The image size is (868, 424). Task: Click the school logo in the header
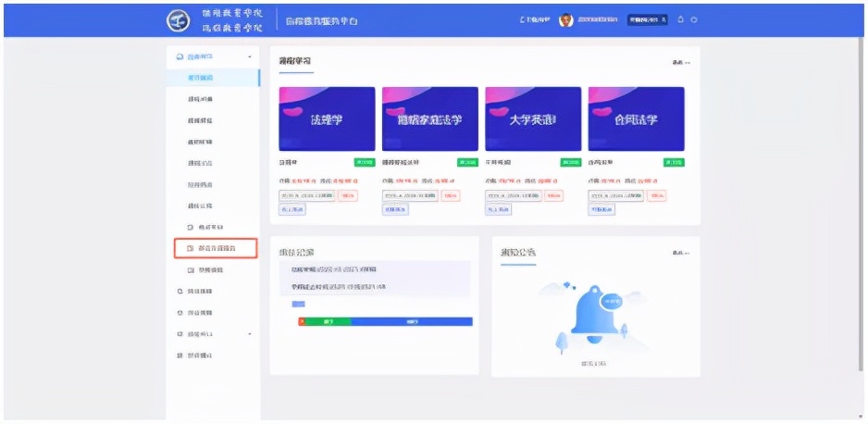179,20
